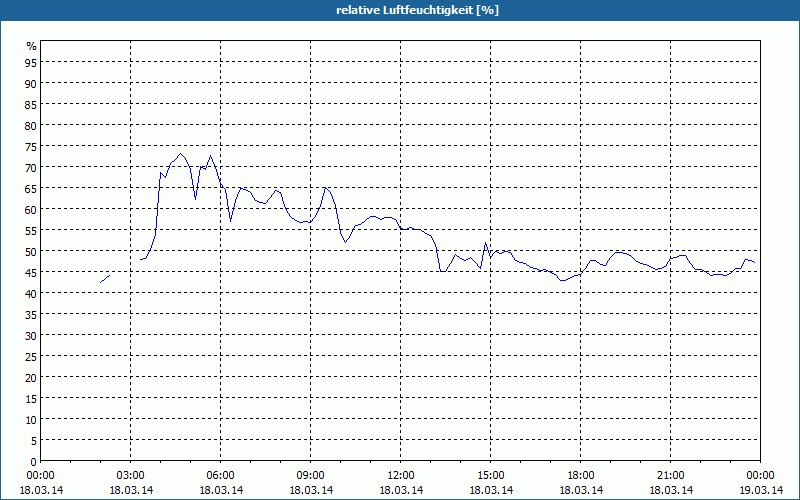Select the 15 value on the y-axis
The image size is (800, 500).
click(31, 398)
